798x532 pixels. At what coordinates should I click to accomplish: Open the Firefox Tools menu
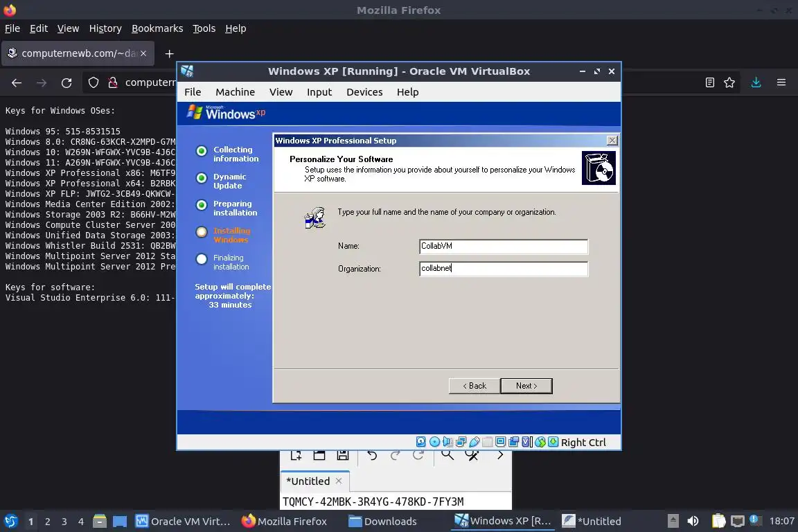(204, 28)
